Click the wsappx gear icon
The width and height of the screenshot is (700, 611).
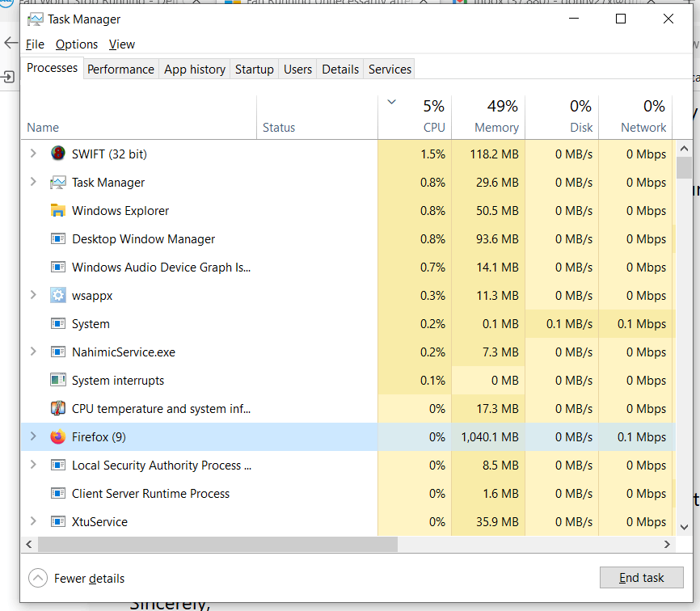58,296
